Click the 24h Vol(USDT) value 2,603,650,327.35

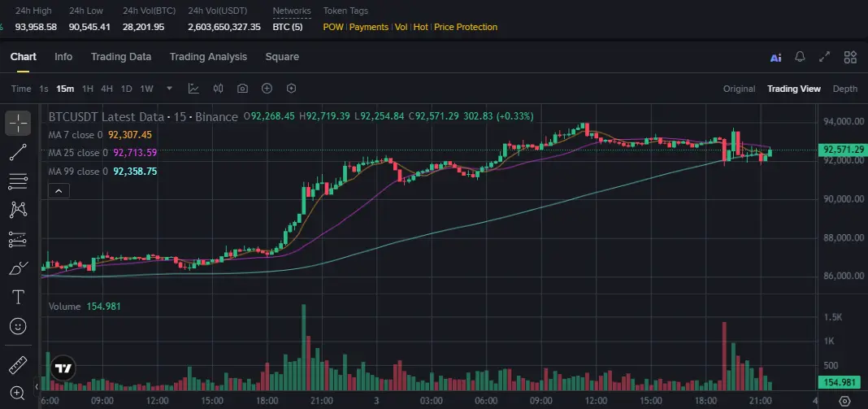[224, 27]
